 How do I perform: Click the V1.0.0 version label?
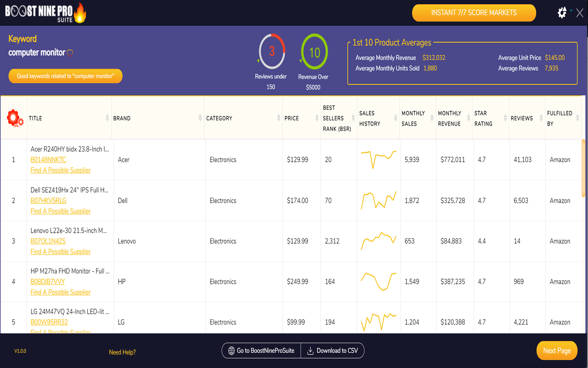pos(20,351)
